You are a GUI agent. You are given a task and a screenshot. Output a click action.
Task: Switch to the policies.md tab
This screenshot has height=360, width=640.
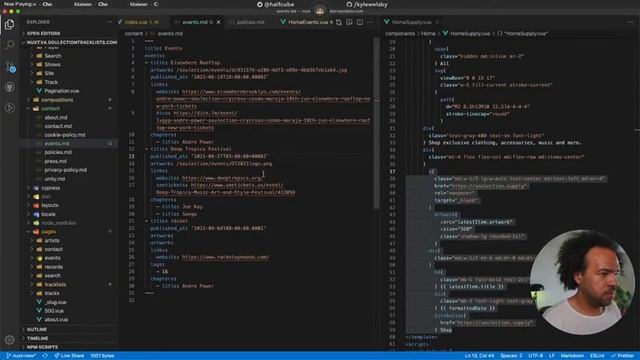(250, 22)
